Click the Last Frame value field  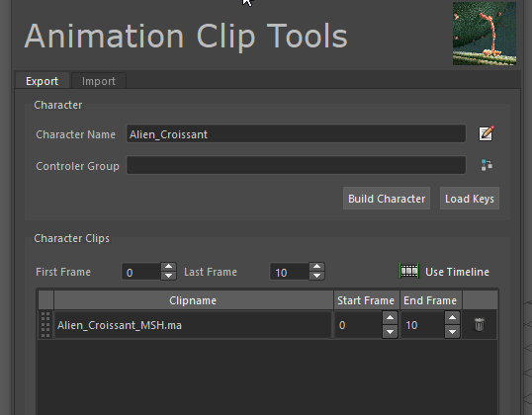(290, 272)
